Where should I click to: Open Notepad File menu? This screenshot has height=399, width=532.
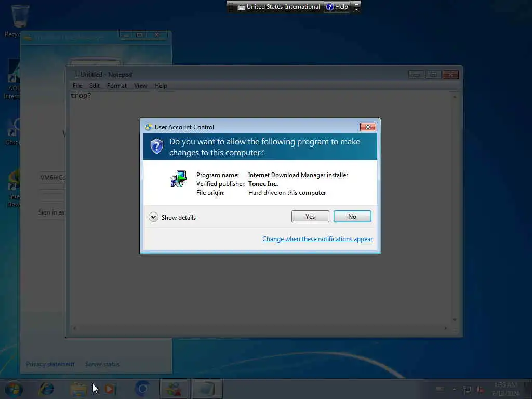coord(77,86)
